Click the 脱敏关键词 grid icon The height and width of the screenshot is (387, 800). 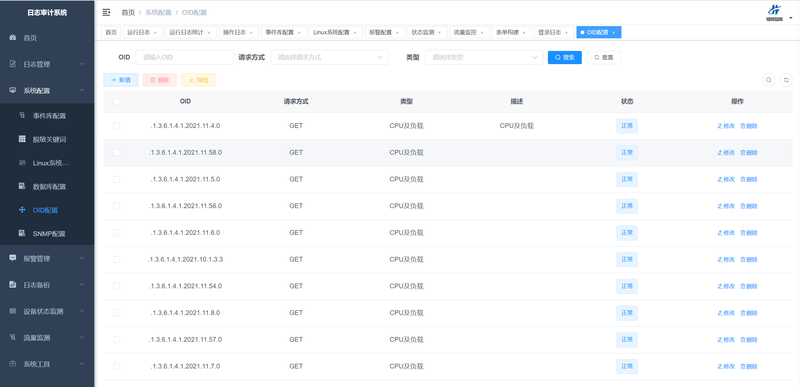coord(22,139)
